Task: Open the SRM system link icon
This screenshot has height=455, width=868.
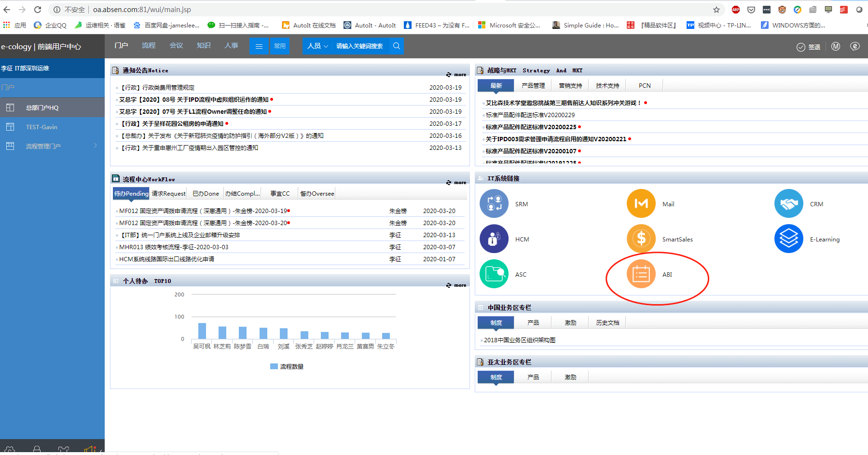Action: point(494,203)
